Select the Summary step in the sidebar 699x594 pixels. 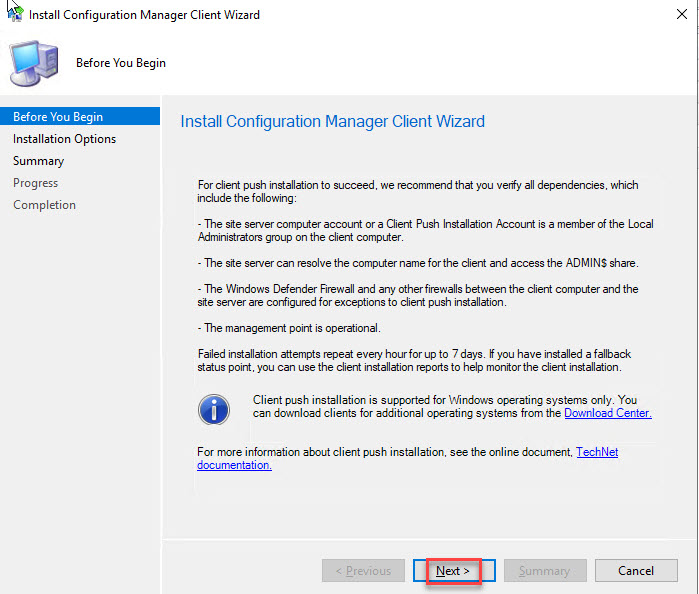(x=38, y=161)
